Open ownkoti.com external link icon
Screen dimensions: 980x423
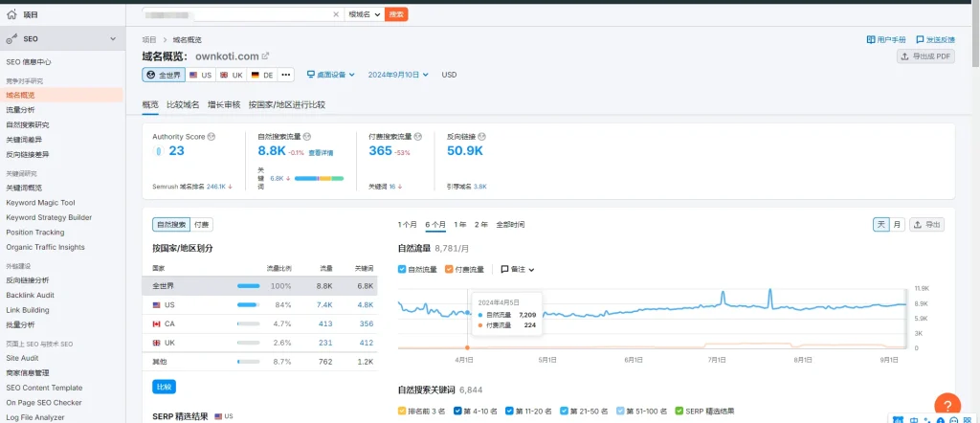point(265,56)
